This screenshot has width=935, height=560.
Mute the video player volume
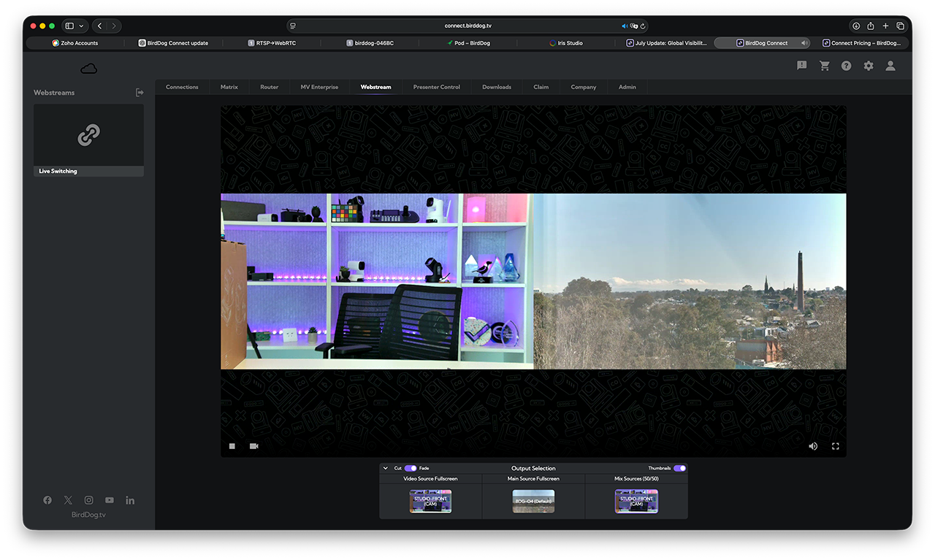click(x=813, y=446)
